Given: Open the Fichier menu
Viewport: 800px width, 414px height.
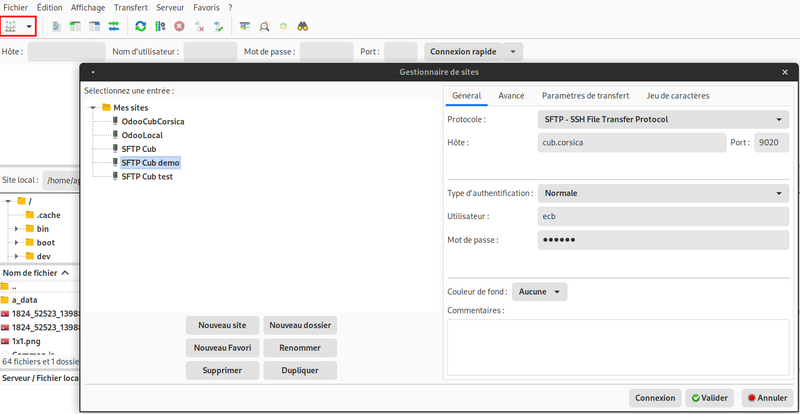Looking at the screenshot, I should 16,8.
